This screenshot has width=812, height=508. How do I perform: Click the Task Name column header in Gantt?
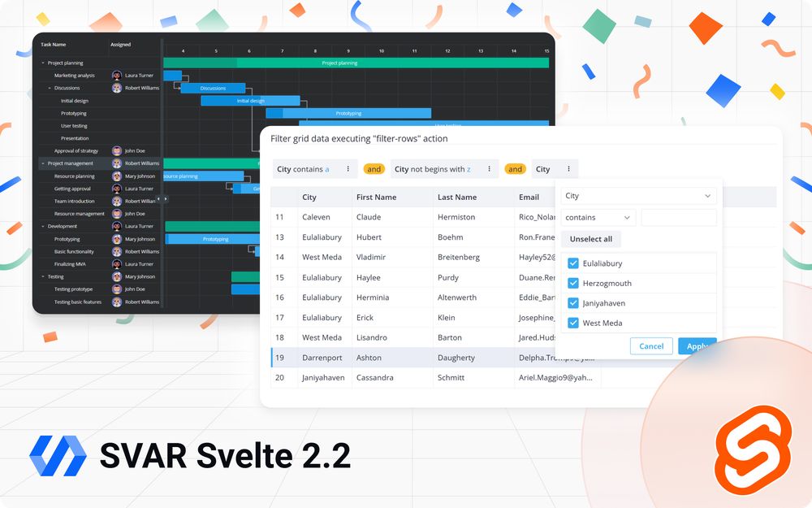[54, 45]
